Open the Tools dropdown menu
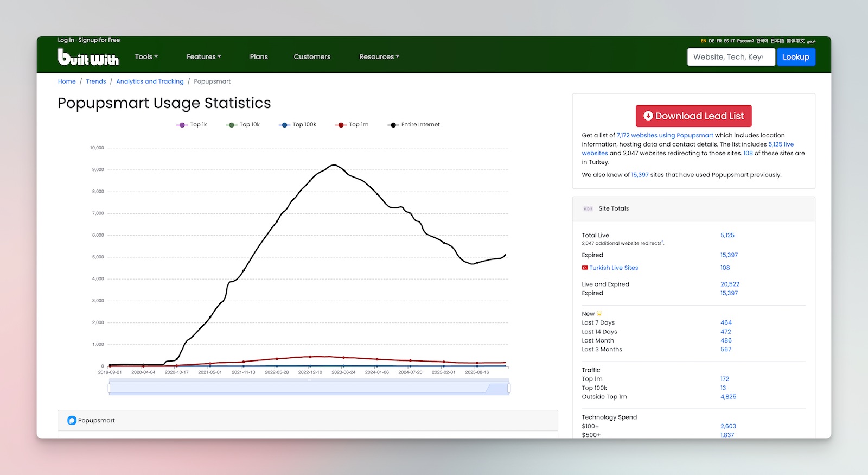The image size is (868, 475). click(146, 56)
